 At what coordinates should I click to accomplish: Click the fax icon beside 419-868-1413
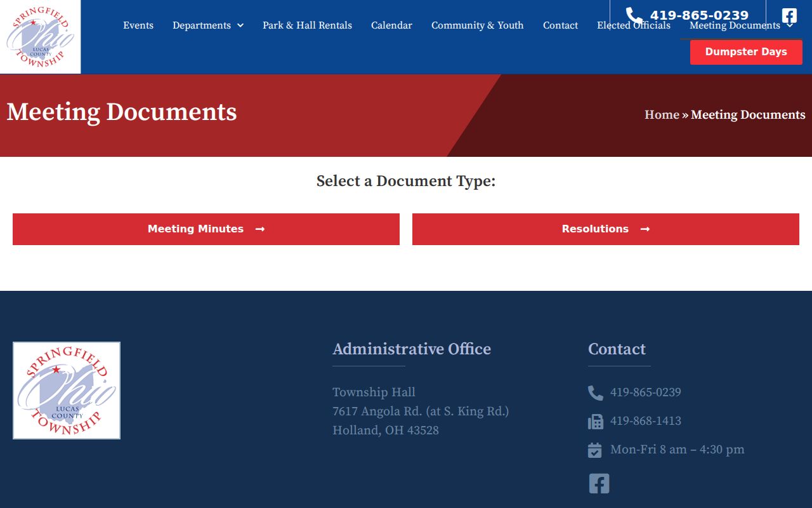pos(595,422)
